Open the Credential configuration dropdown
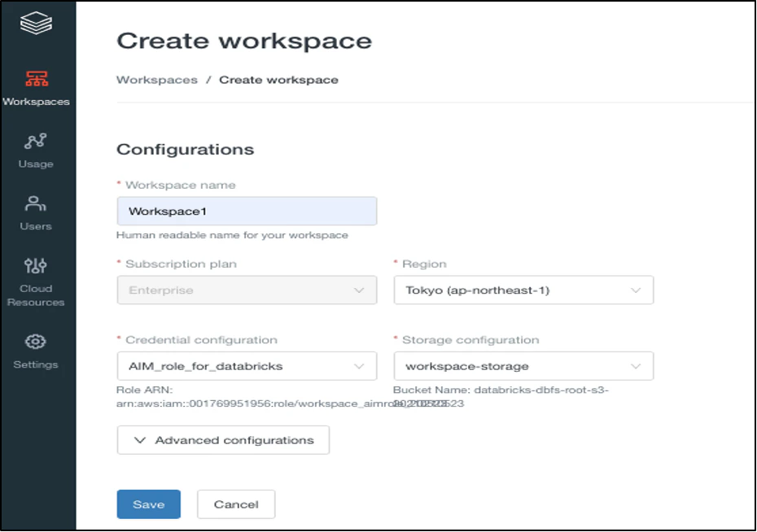The width and height of the screenshot is (757, 532). tap(247, 366)
